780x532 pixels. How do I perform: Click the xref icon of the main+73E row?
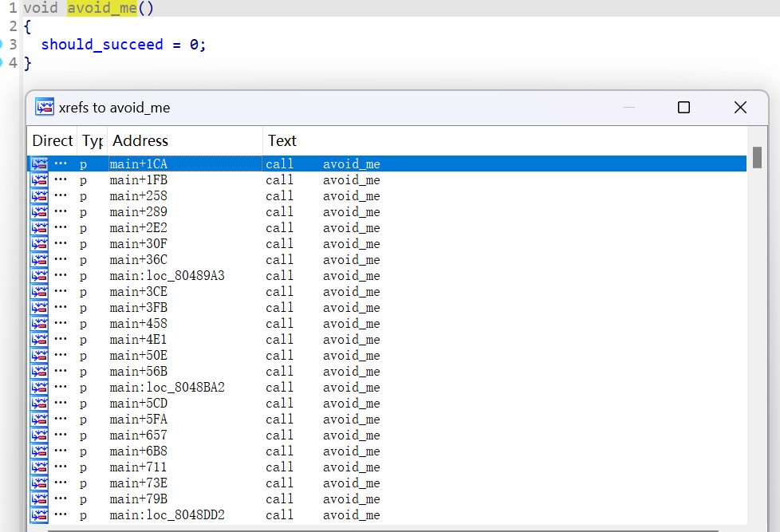click(39, 483)
